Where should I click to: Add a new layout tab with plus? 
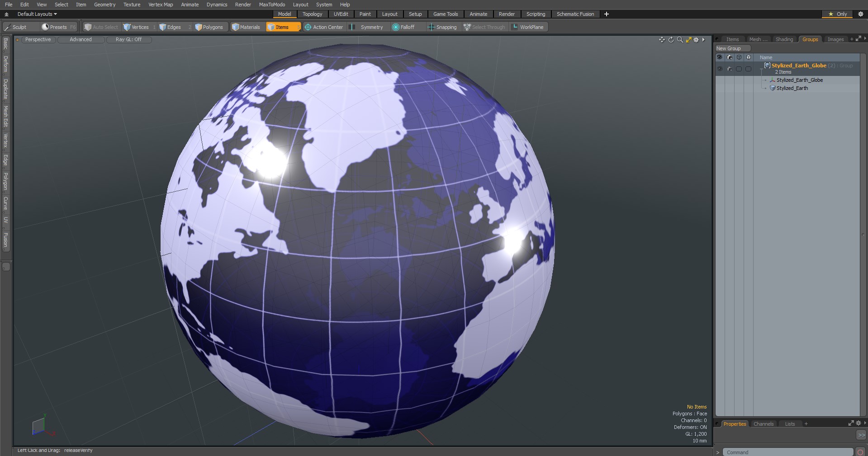pyautogui.click(x=606, y=14)
